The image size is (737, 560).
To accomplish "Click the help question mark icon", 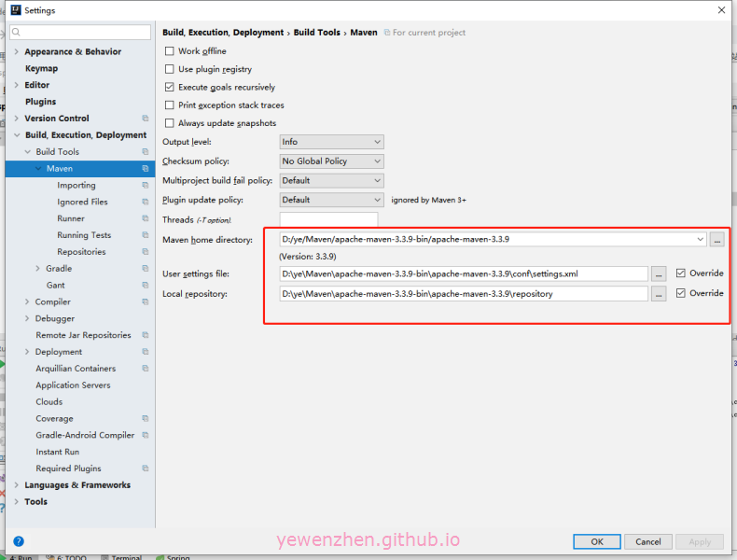I will (19, 540).
